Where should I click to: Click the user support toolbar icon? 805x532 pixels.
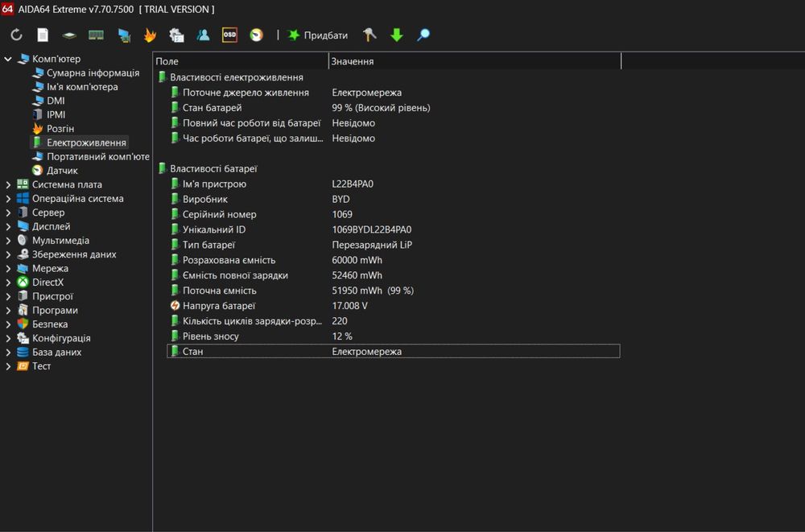204,35
